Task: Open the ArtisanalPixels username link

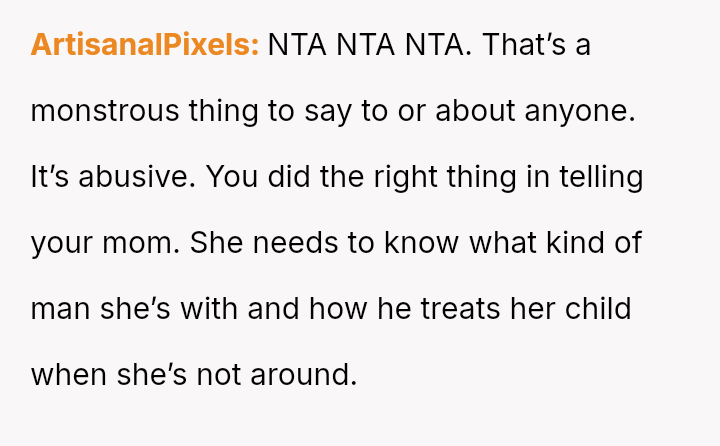Action: pyautogui.click(x=145, y=45)
